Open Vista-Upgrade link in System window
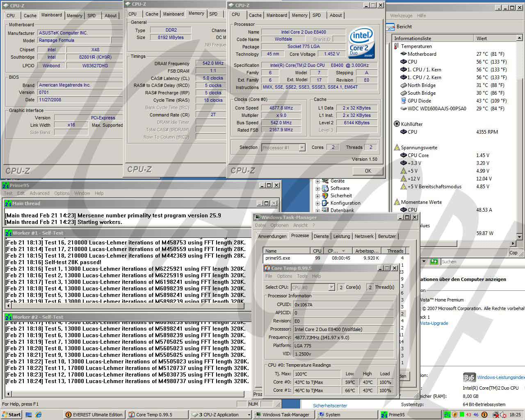Image resolution: width=525 pixels, height=420 pixels. pos(434,323)
